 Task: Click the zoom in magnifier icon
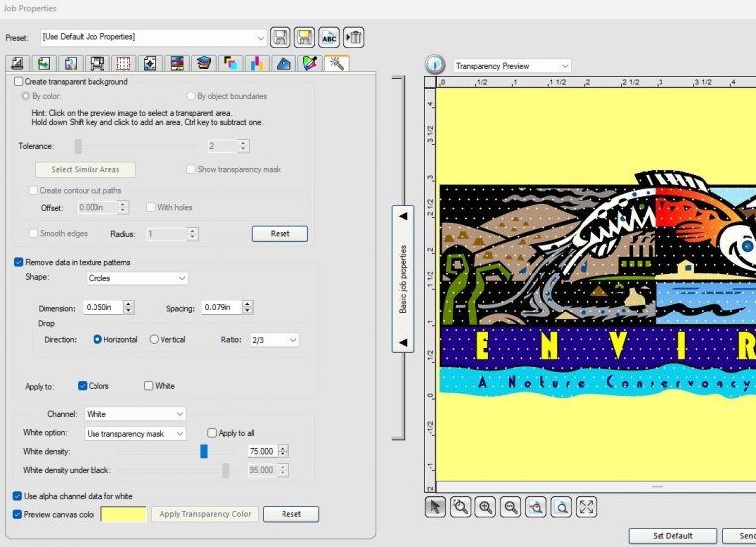tap(485, 507)
